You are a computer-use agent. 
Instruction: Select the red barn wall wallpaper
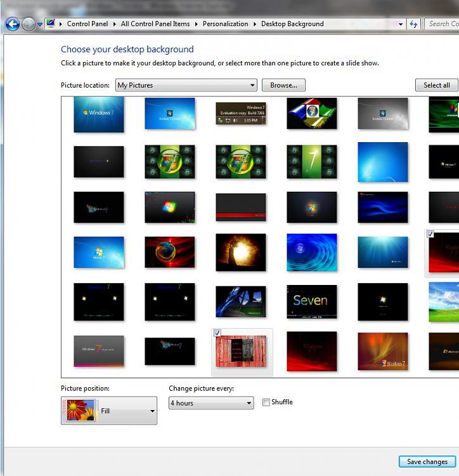(241, 351)
